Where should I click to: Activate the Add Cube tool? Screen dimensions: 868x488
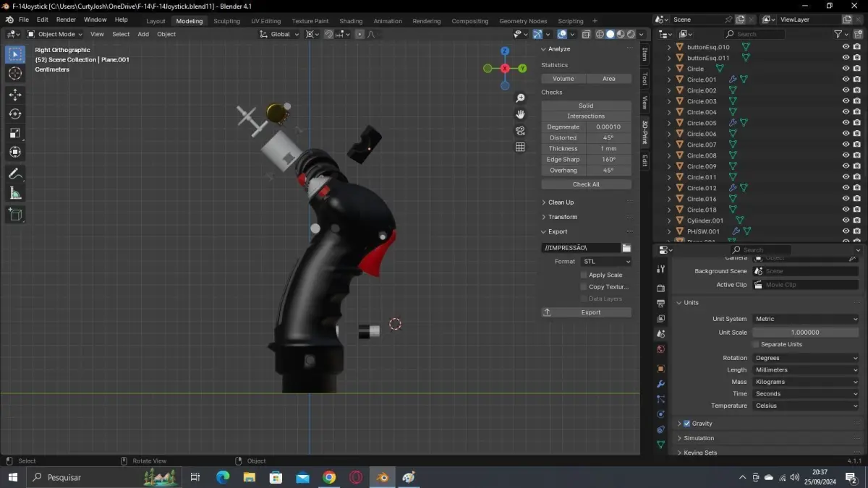pyautogui.click(x=15, y=214)
